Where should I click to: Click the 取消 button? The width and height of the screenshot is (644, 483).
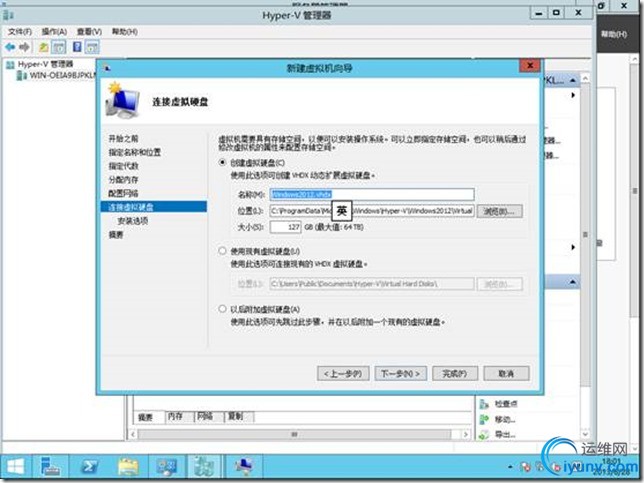point(506,373)
